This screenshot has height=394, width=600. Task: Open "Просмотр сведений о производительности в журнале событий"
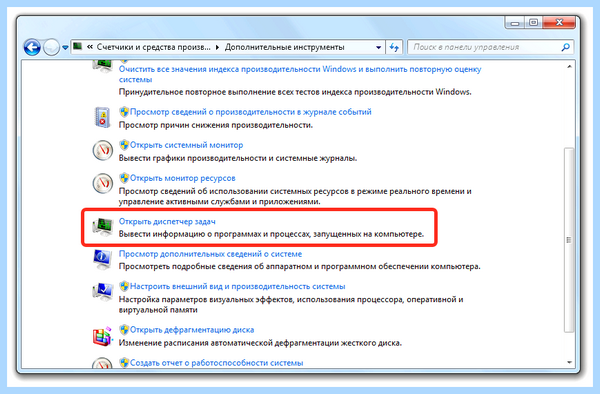click(x=251, y=112)
